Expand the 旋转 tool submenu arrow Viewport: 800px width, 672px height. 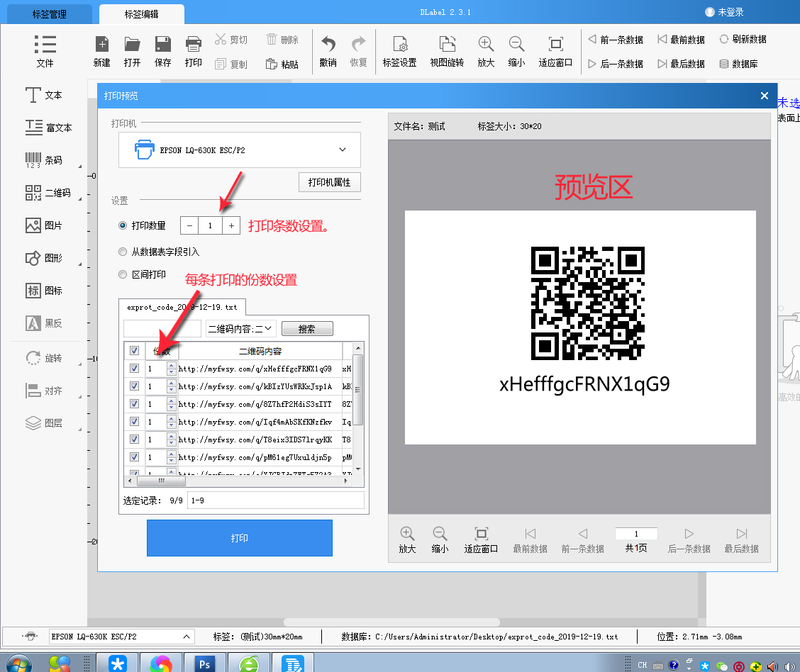point(79,364)
